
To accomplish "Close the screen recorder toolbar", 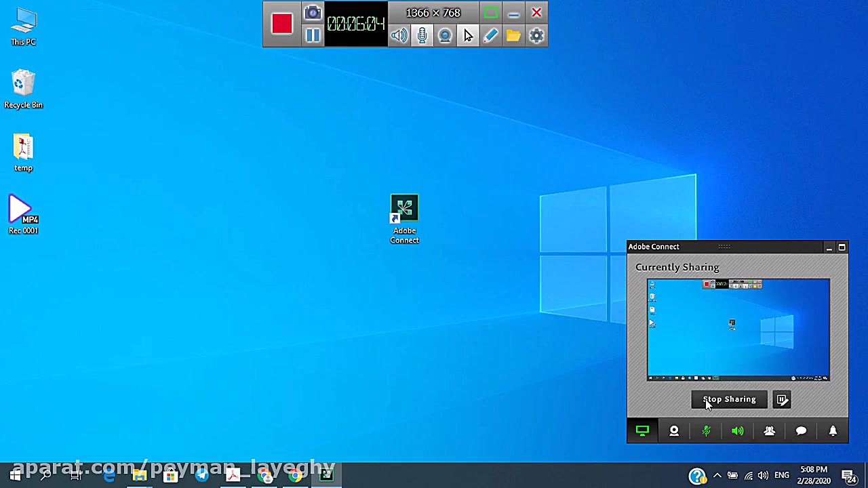I will [536, 13].
